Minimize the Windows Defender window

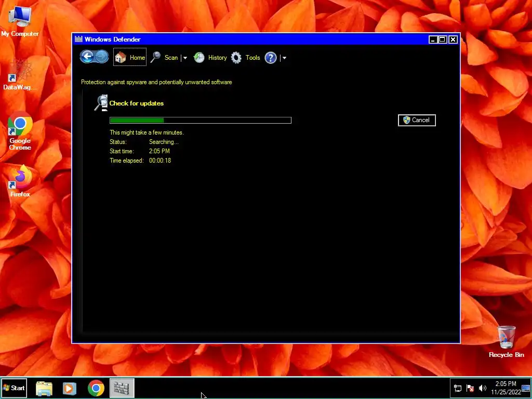pos(433,39)
